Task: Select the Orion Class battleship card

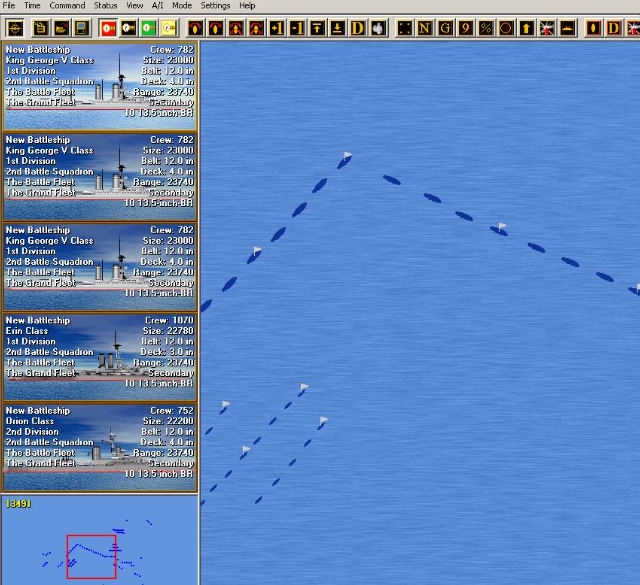Action: click(x=100, y=447)
